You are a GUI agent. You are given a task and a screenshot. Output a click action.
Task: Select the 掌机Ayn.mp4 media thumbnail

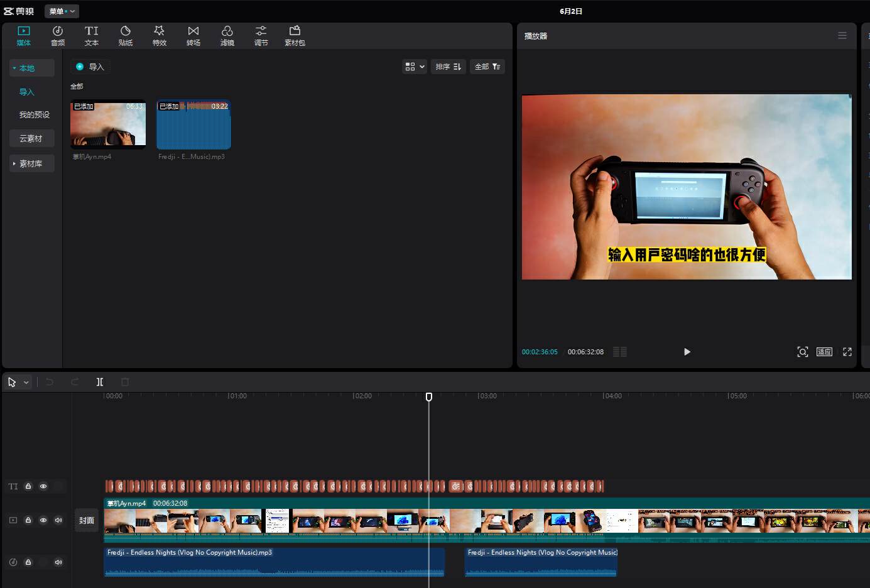pyautogui.click(x=108, y=124)
